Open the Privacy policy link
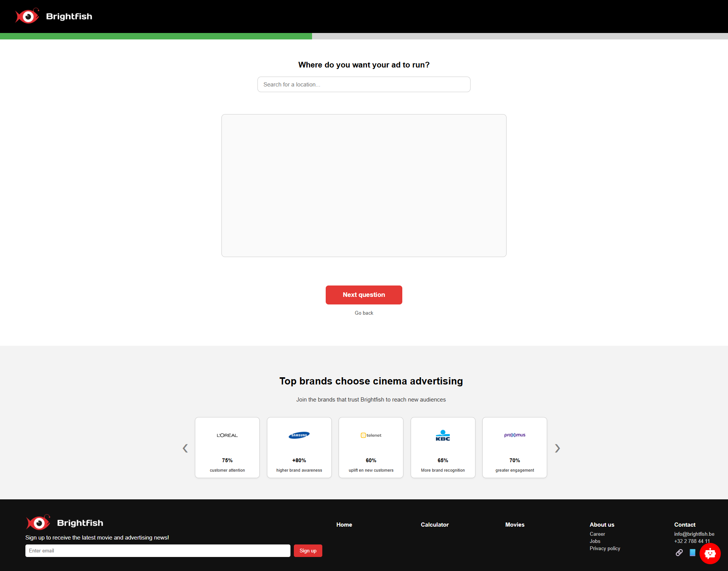The image size is (728, 571). coord(605,548)
